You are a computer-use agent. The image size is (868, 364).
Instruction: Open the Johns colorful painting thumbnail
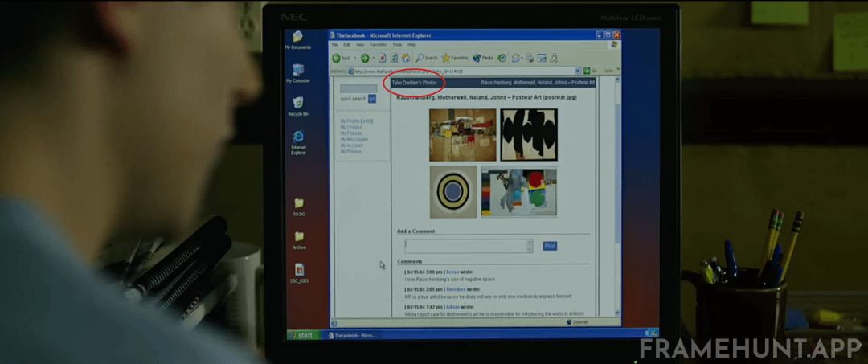coord(518,191)
